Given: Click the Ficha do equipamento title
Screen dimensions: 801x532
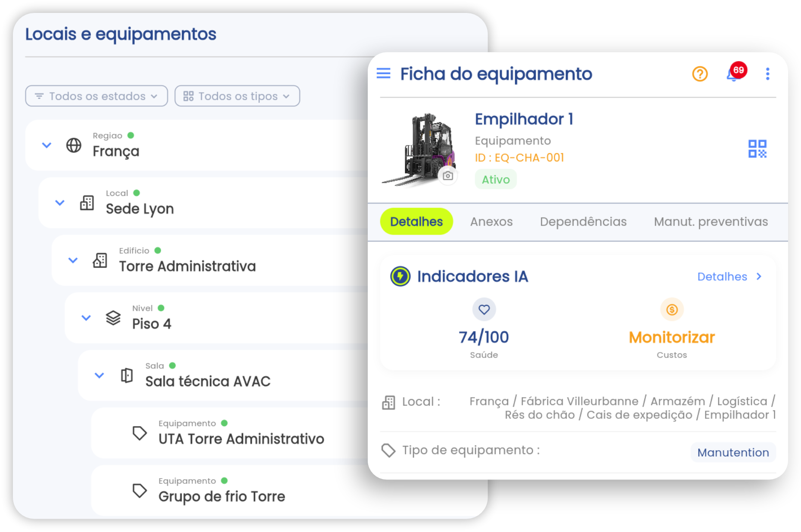Looking at the screenshot, I should click(496, 74).
